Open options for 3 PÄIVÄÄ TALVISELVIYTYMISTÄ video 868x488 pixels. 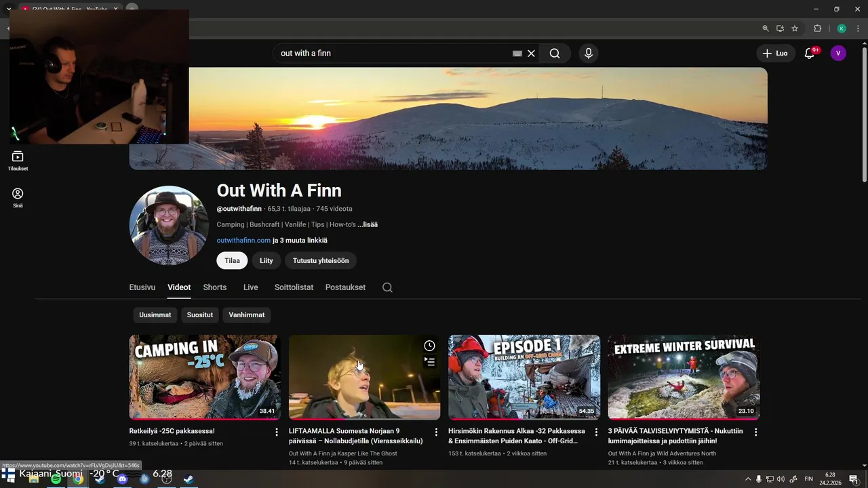point(755,432)
